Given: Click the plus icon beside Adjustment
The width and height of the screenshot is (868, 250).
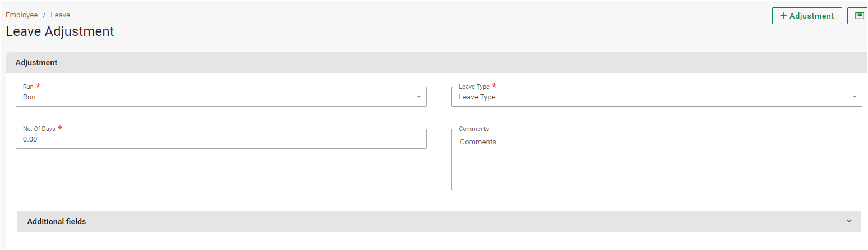Looking at the screenshot, I should 783,16.
